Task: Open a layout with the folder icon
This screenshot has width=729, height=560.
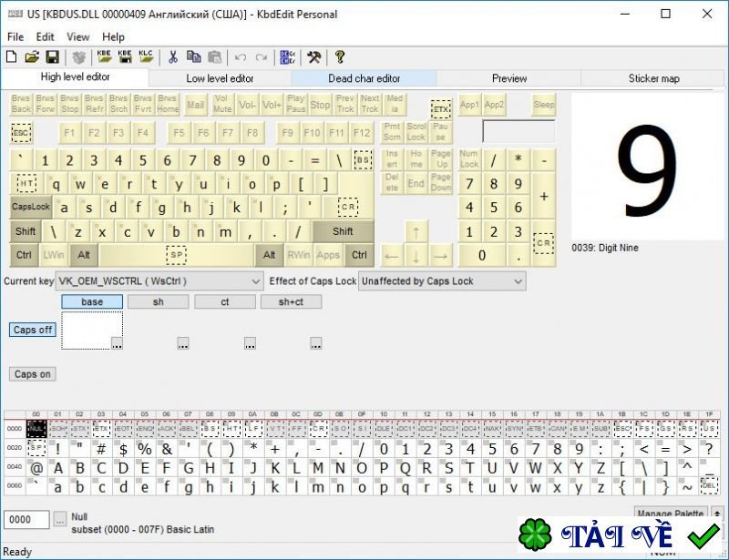Action: pos(32,57)
